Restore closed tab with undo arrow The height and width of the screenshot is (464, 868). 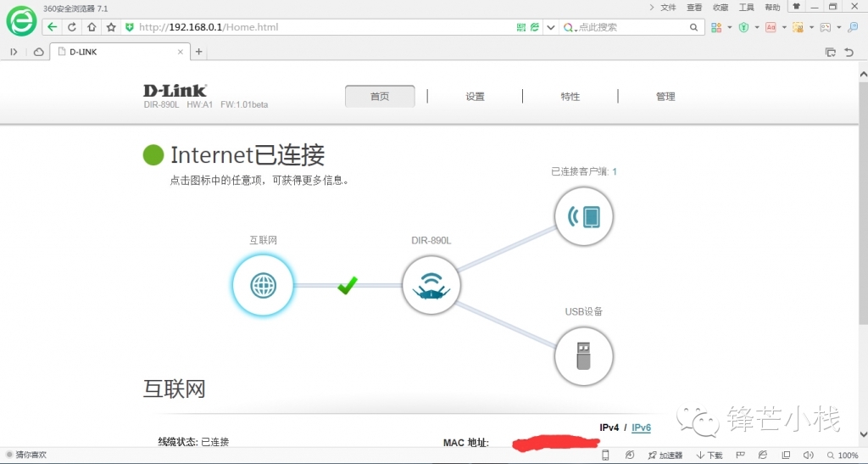[x=849, y=52]
